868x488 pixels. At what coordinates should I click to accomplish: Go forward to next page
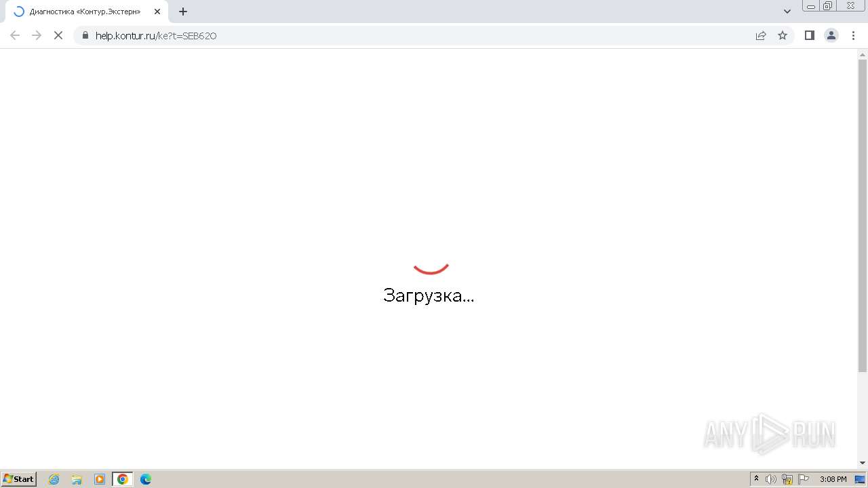pos(37,35)
